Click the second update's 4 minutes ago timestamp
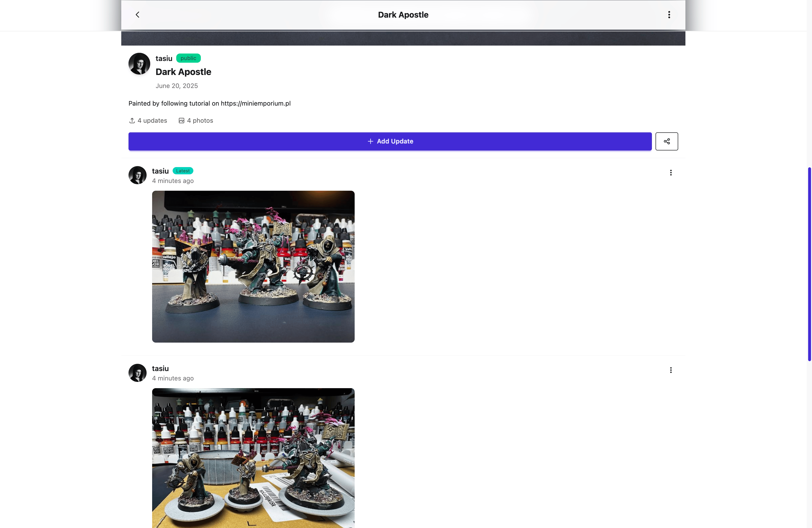The height and width of the screenshot is (528, 812). [x=173, y=378]
